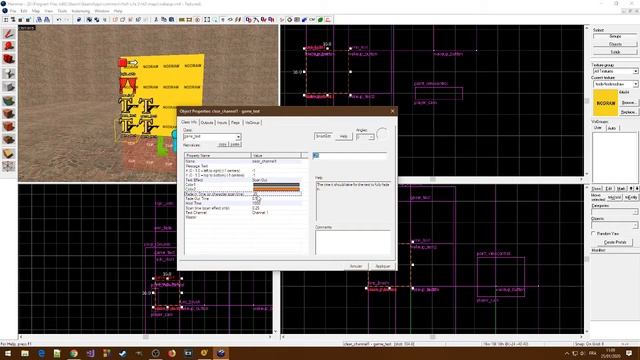Select the Entity tool

point(9,73)
